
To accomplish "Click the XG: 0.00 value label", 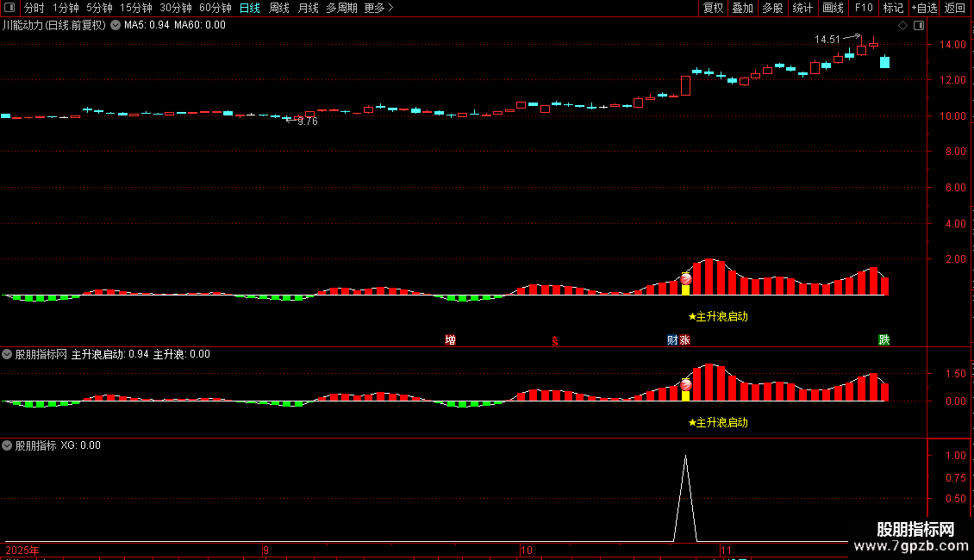I will point(81,445).
